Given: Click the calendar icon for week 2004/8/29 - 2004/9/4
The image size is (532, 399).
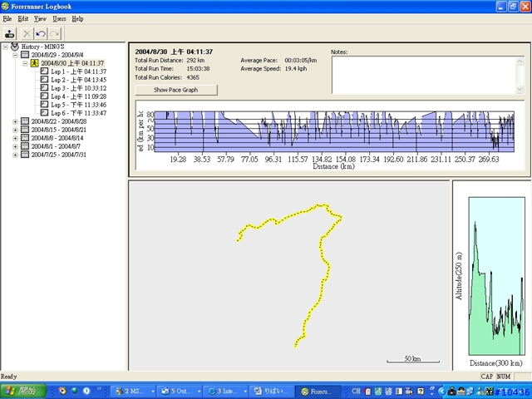Looking at the screenshot, I should click(x=25, y=55).
